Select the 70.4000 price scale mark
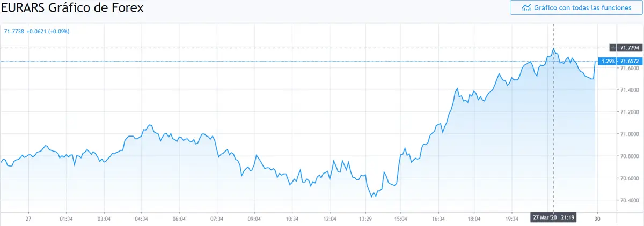The height and width of the screenshot is (226, 644). pyautogui.click(x=630, y=200)
